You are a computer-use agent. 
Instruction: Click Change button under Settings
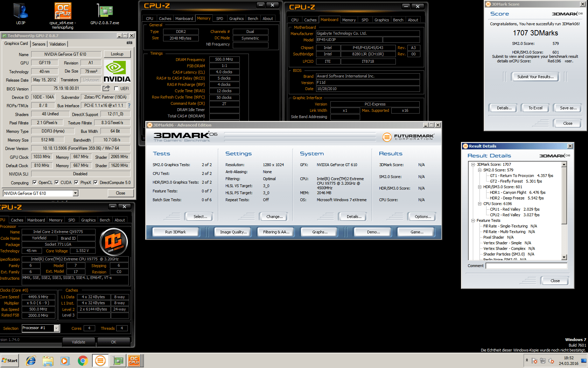tap(274, 217)
